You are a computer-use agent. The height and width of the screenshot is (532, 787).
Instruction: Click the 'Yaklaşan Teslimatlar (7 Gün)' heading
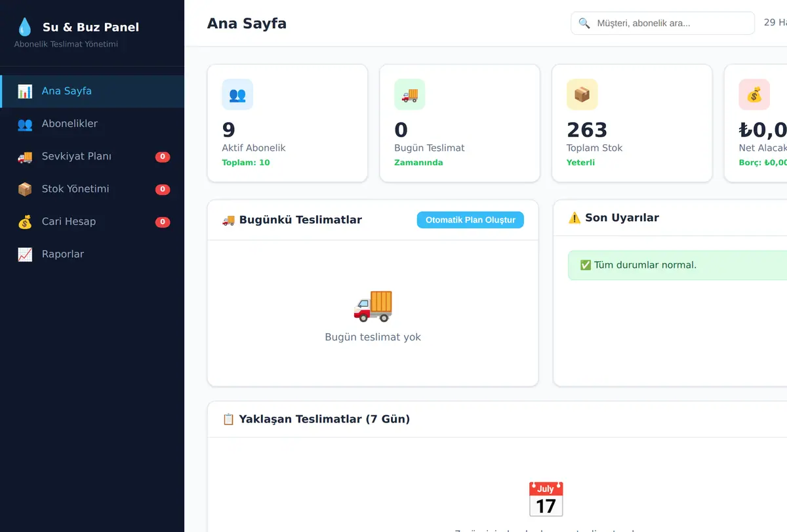pos(325,419)
